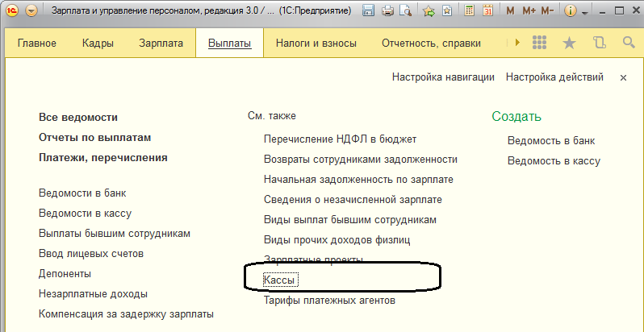The image size is (644, 332).
Task: Expand the dropdown arrow next to info icon
Action: tap(585, 13)
